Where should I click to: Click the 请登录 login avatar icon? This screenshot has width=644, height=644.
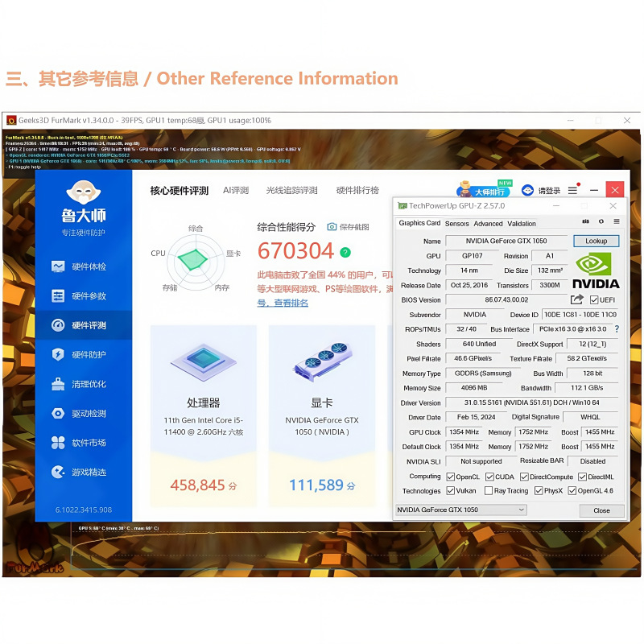click(527, 190)
